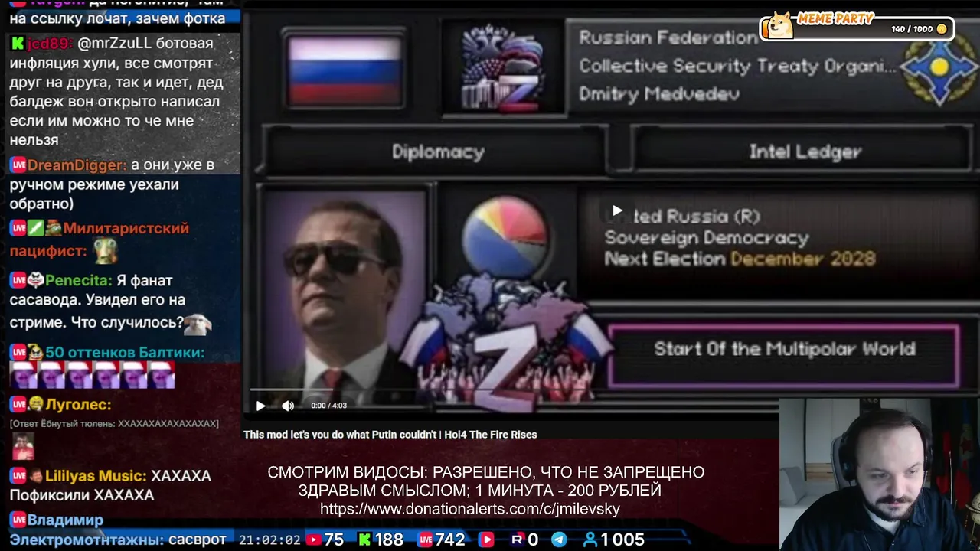Click the Russian flag in the game panel
980x551 pixels.
click(345, 70)
